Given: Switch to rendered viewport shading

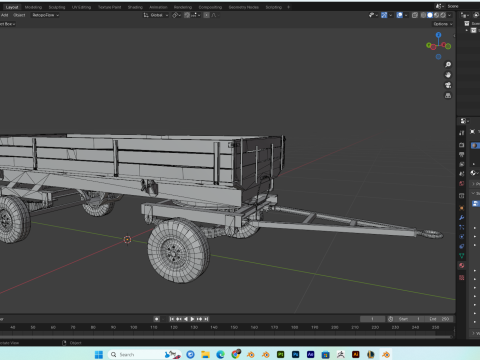Looking at the screenshot, I should tap(443, 15).
